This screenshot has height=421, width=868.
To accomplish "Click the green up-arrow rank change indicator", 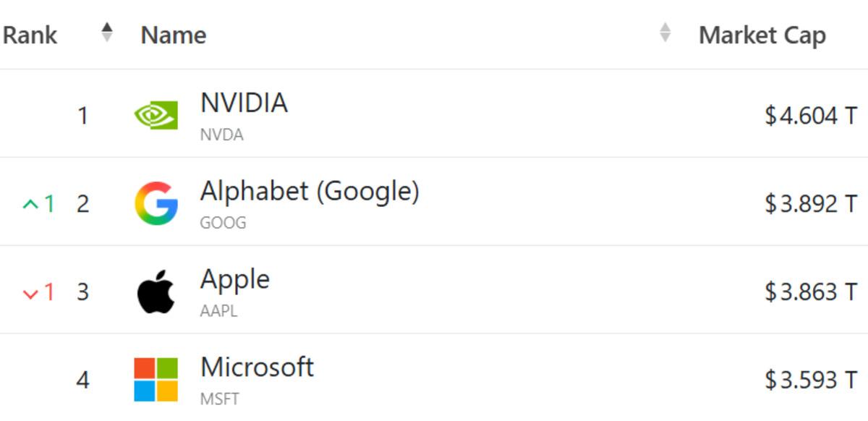I will [x=30, y=205].
